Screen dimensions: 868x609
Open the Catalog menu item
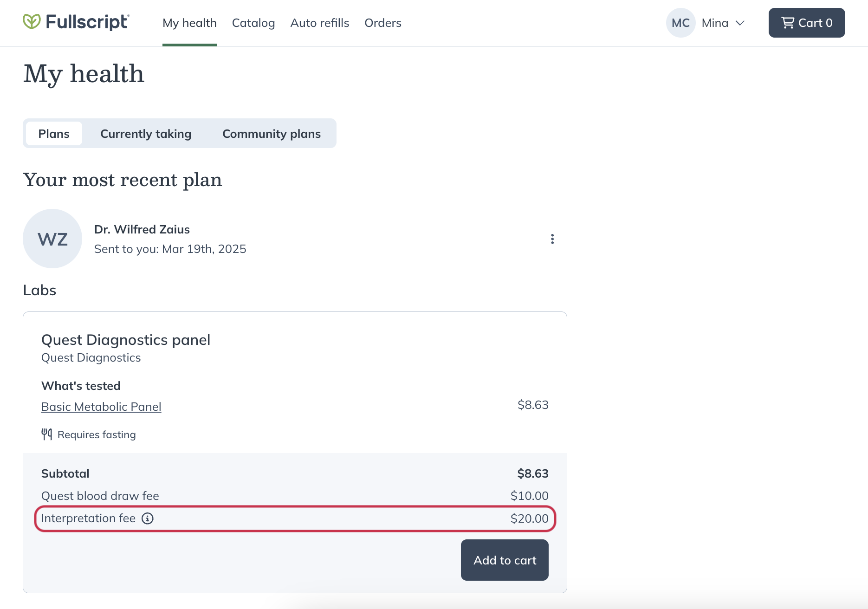coord(253,23)
